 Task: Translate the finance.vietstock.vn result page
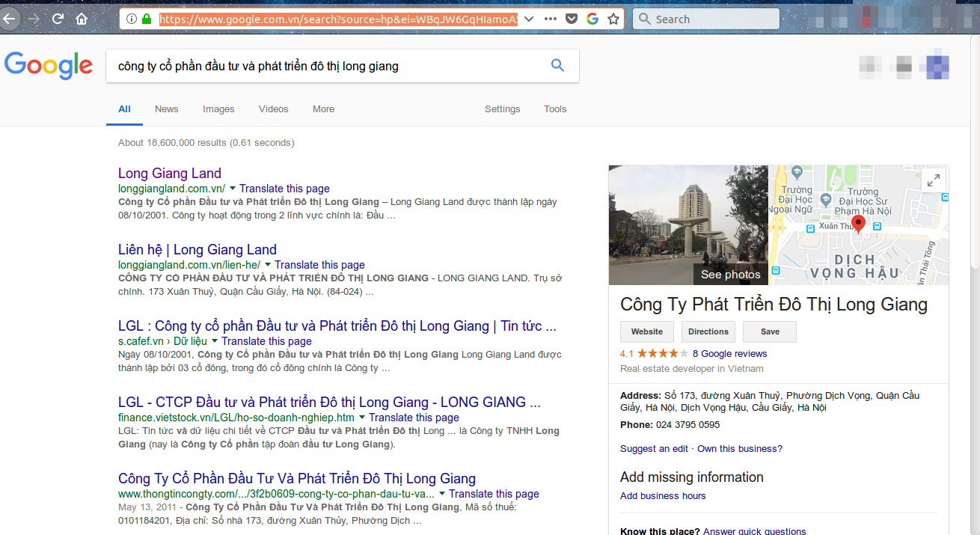[414, 418]
